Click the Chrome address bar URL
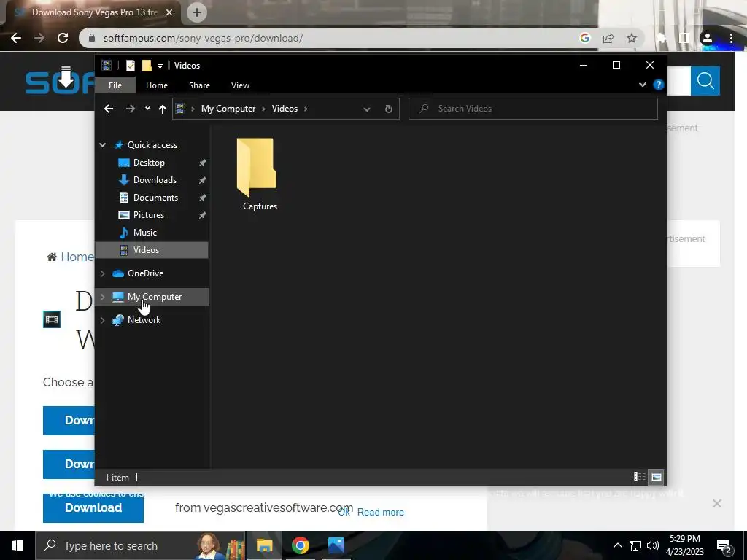The image size is (747, 560). pyautogui.click(x=203, y=38)
